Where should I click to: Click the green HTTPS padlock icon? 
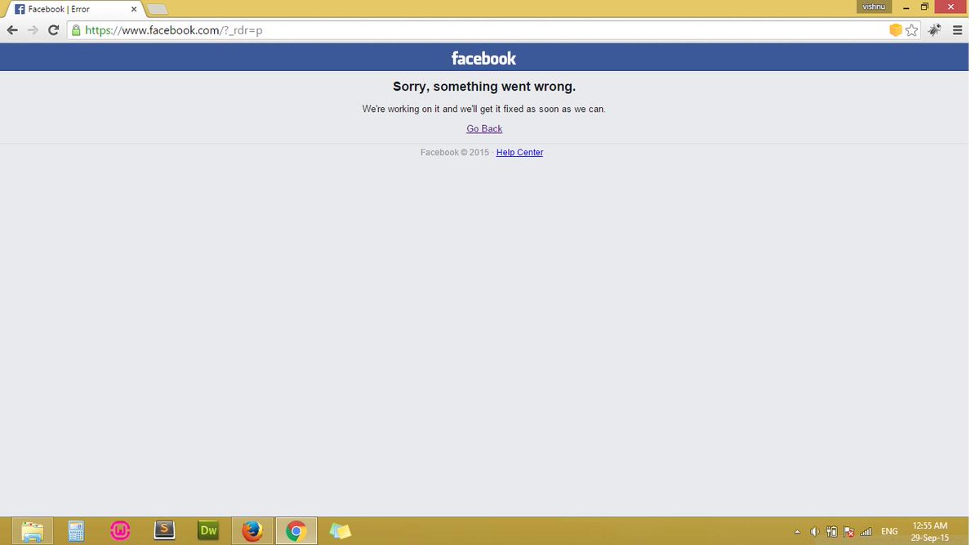point(76,30)
